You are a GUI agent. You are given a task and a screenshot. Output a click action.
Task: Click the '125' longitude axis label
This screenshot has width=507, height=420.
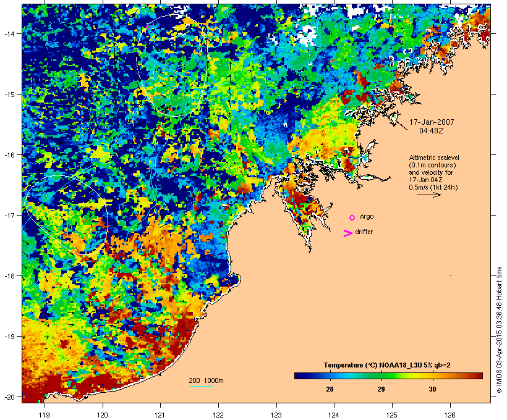coord(392,415)
